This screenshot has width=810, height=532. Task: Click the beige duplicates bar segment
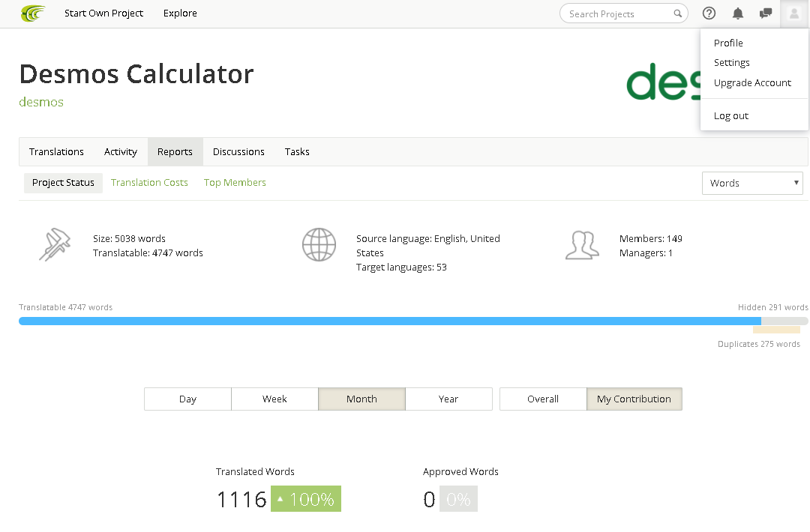776,330
